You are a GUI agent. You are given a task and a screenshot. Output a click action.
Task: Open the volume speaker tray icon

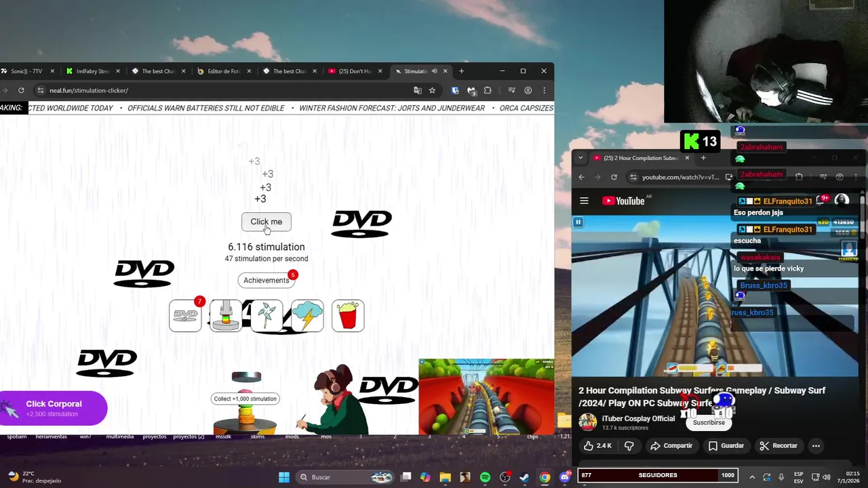coord(826,477)
